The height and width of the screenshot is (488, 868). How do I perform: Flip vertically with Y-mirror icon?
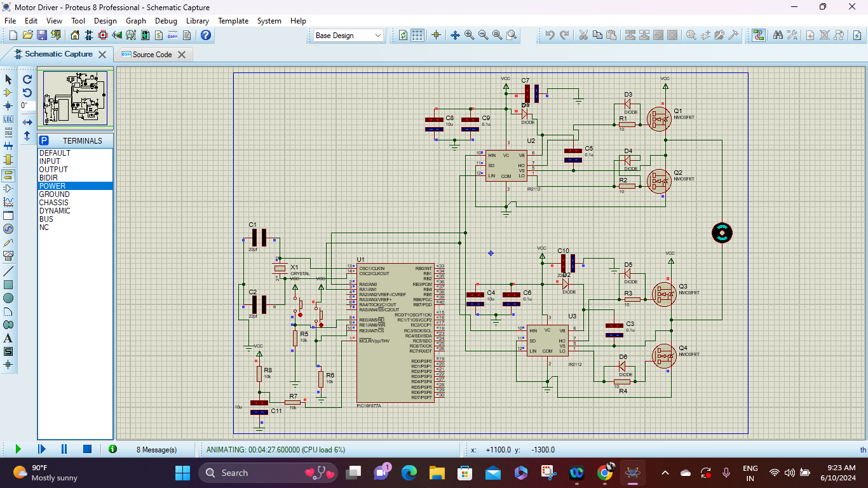pyautogui.click(x=27, y=135)
